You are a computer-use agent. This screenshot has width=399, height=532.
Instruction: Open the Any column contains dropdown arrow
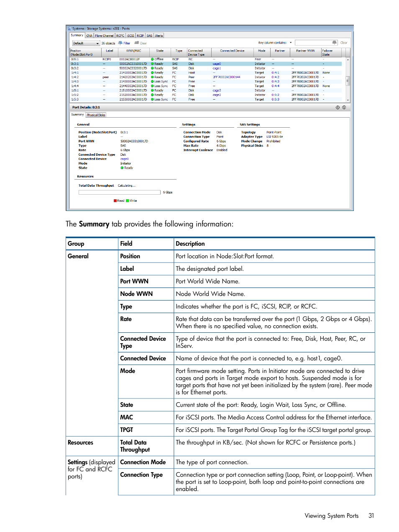click(x=291, y=43)
